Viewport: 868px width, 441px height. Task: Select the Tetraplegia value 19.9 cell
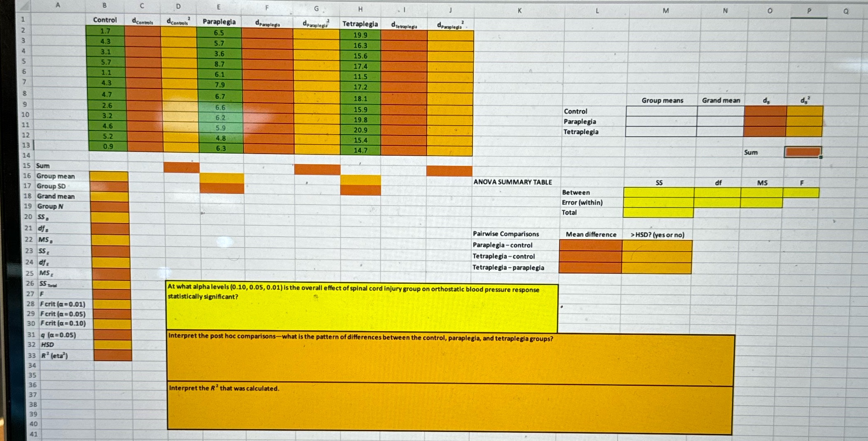point(360,35)
